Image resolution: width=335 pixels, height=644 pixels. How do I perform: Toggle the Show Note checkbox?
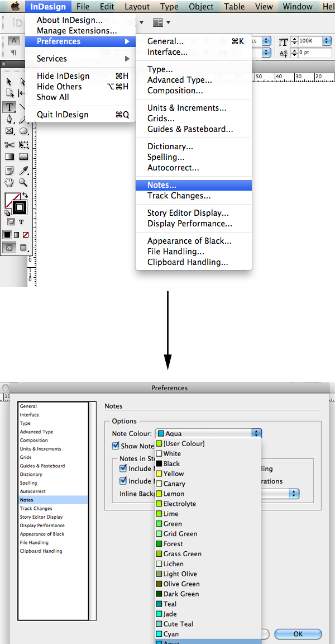coord(116,446)
